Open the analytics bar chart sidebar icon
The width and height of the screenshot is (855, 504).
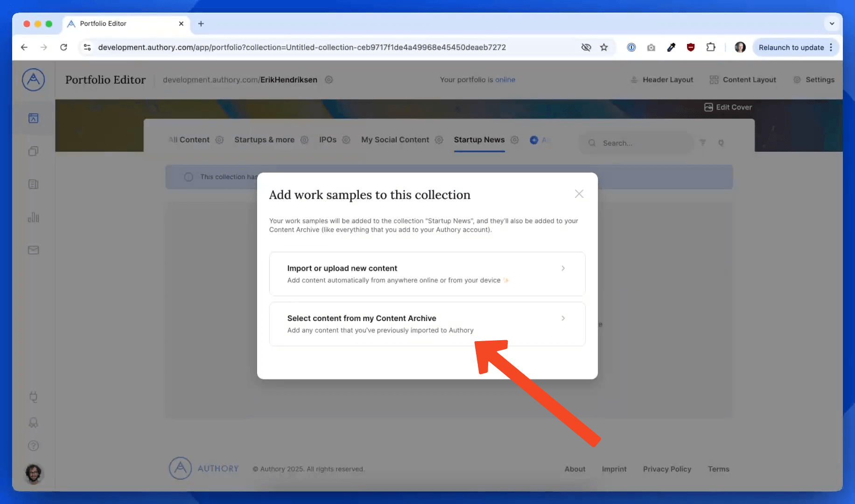[33, 217]
